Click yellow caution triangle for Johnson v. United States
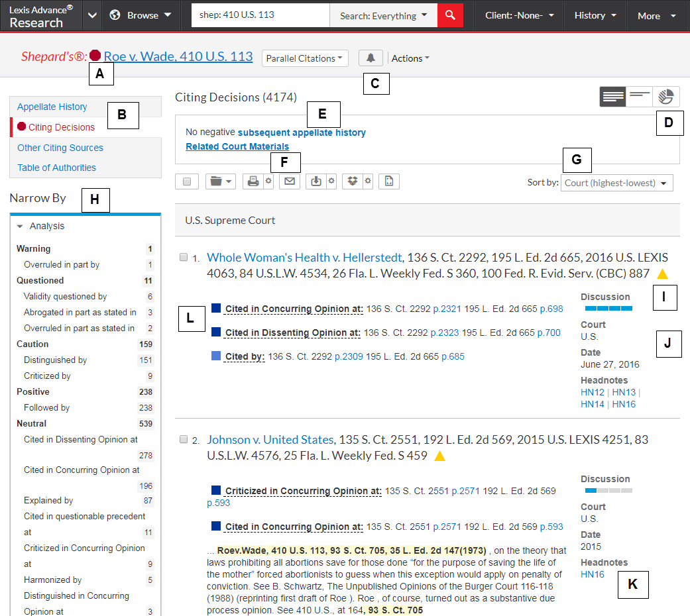The height and width of the screenshot is (616, 690). click(439, 456)
